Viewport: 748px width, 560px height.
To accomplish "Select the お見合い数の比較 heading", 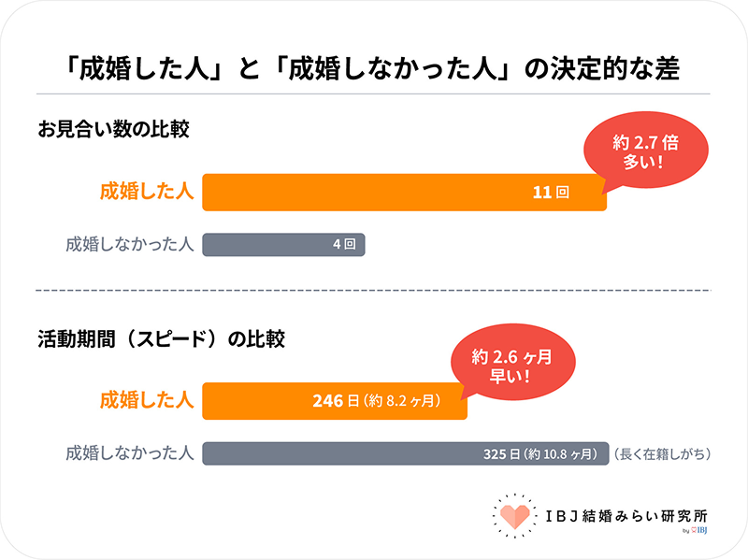I will click(113, 129).
